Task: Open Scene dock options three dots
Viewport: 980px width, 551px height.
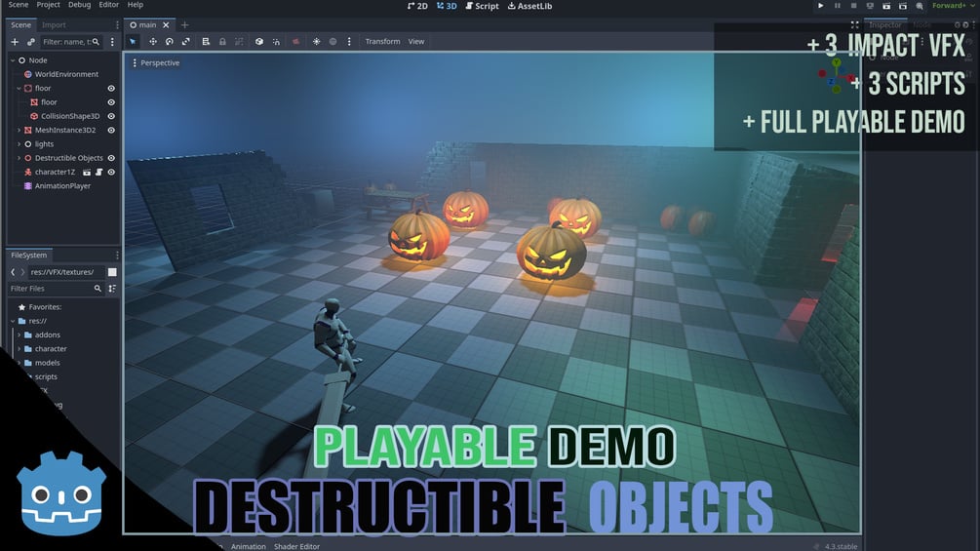Action: click(117, 25)
